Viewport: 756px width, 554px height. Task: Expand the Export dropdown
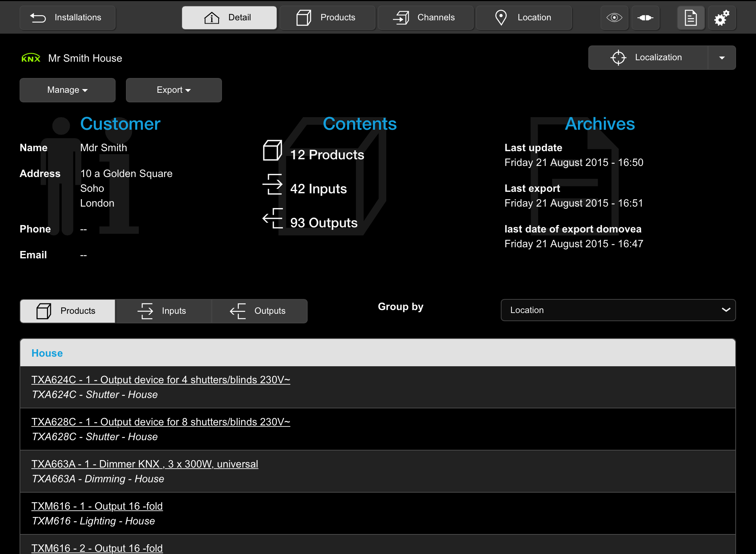click(x=174, y=90)
